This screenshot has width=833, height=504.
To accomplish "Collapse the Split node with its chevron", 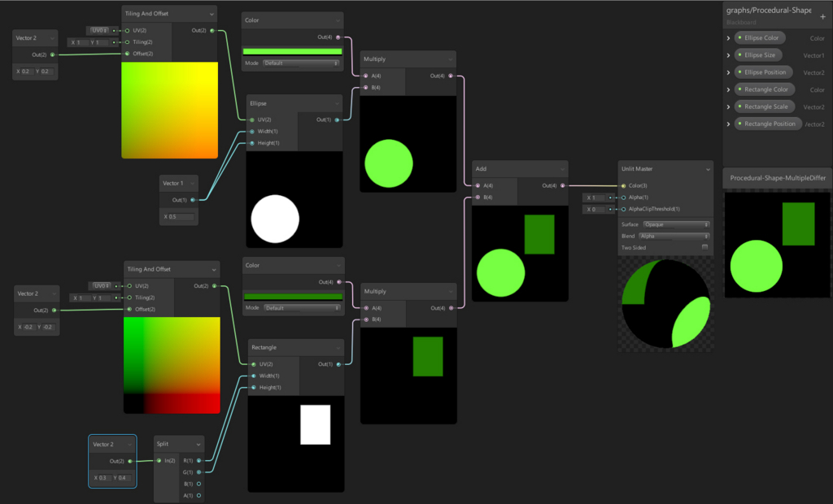I will pos(198,445).
